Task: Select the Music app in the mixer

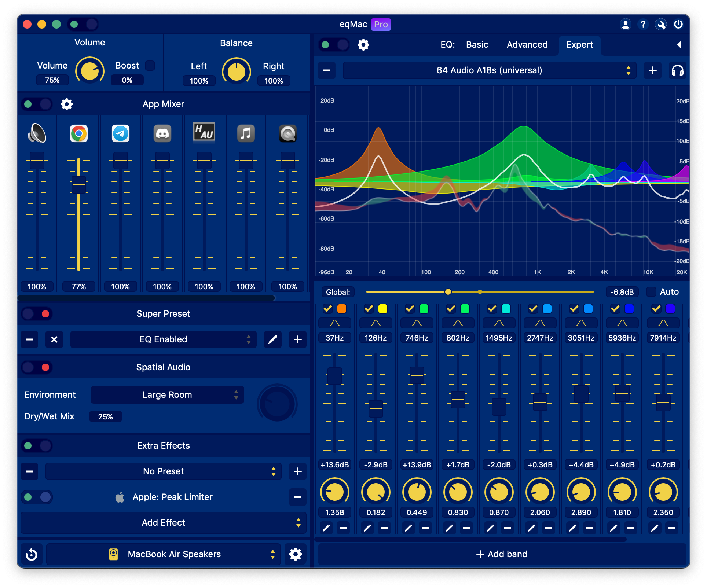Action: click(246, 133)
